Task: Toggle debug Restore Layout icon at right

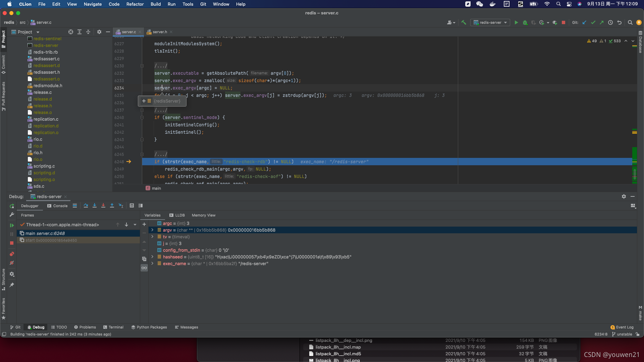Action: 633,206
